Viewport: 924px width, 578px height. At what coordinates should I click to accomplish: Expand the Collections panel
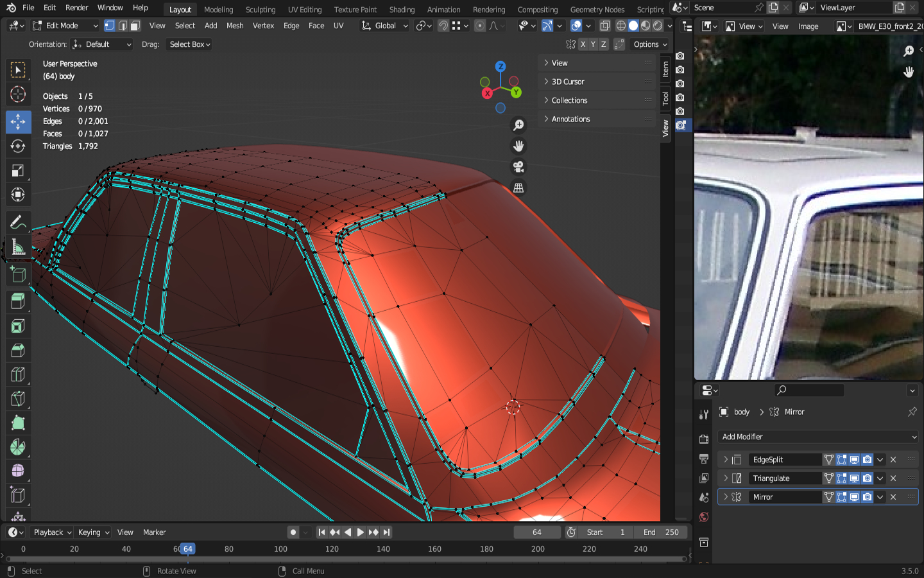coord(569,100)
